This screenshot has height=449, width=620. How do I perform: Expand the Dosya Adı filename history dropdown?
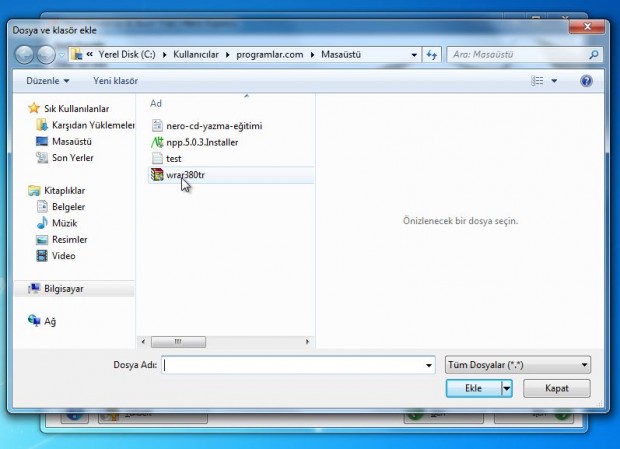click(428, 365)
